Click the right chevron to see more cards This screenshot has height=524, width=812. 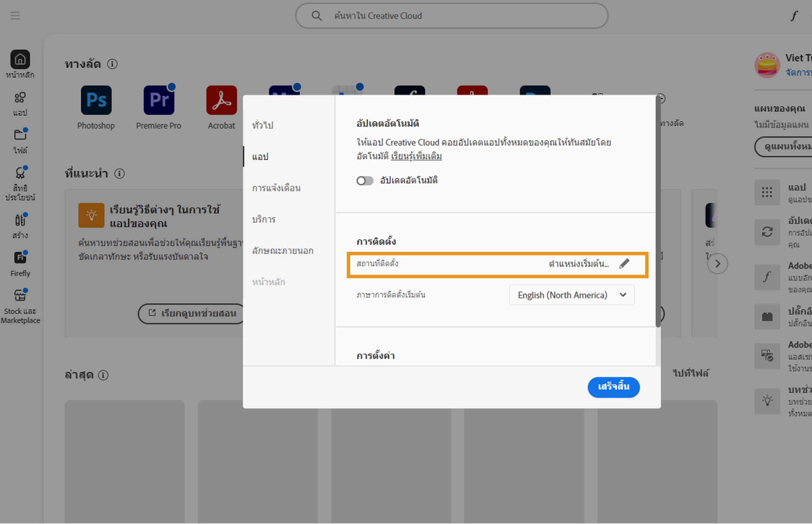[718, 263]
